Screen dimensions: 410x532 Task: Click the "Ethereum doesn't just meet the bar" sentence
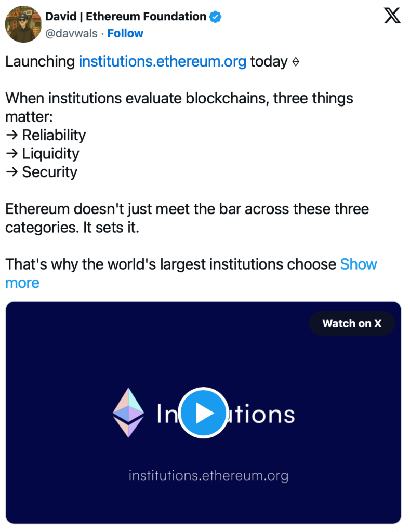pos(187,209)
